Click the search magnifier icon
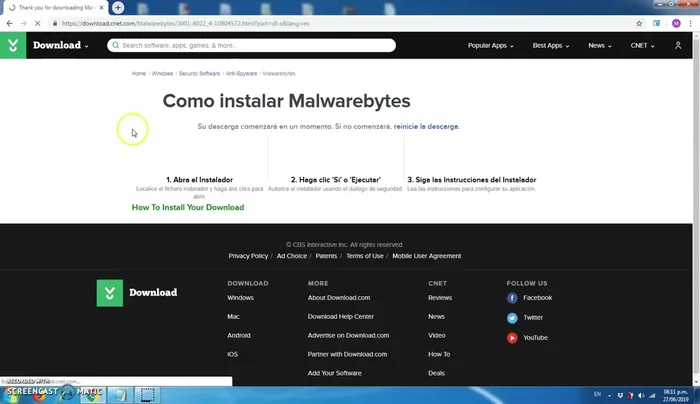This screenshot has height=404, width=700. pos(116,45)
